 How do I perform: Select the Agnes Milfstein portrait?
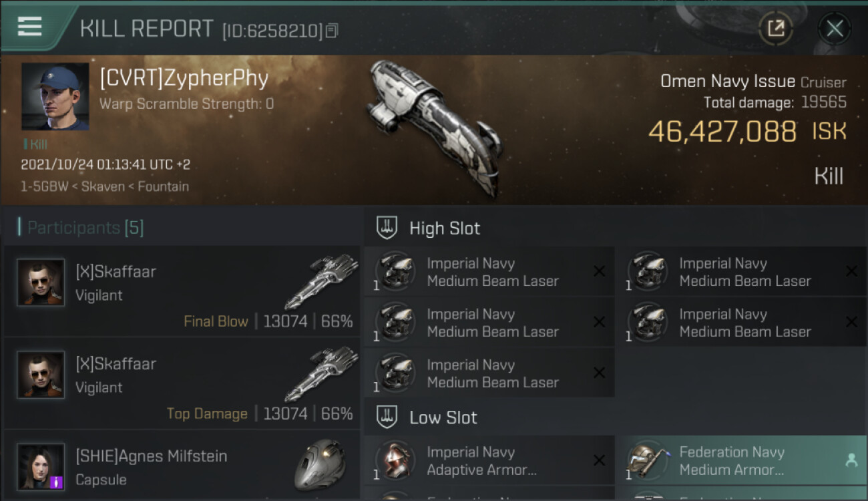41,467
